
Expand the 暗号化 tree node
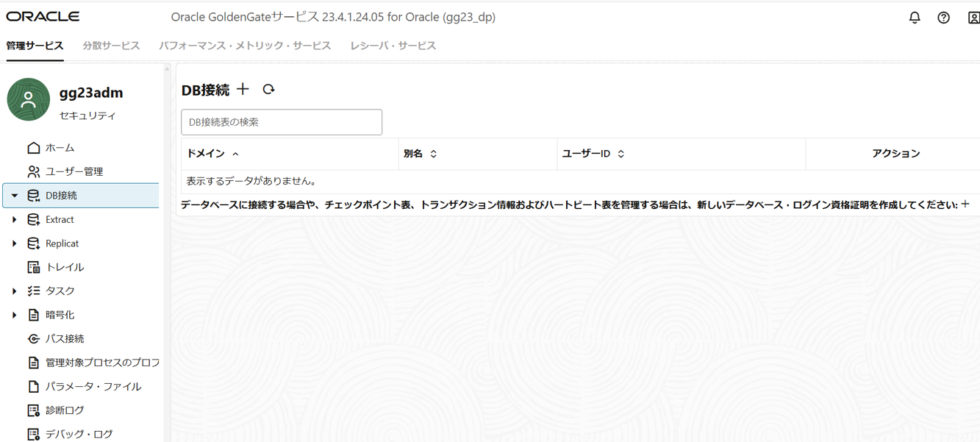point(14,315)
